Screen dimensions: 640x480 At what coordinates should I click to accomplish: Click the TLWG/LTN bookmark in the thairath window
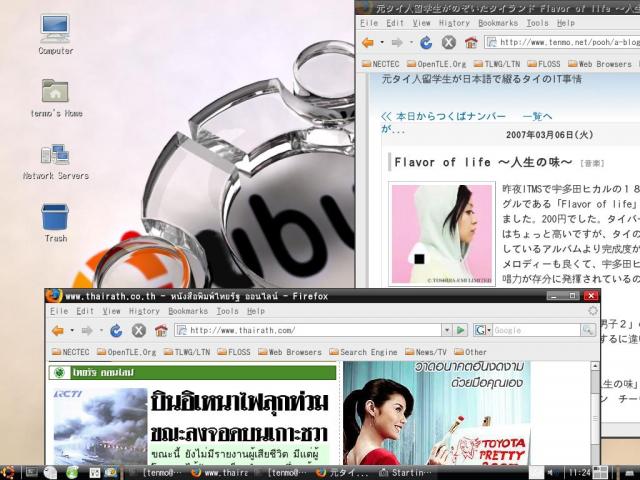click(x=187, y=352)
